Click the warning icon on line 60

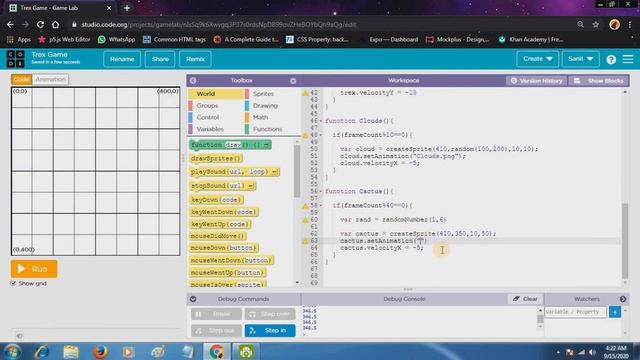point(305,220)
